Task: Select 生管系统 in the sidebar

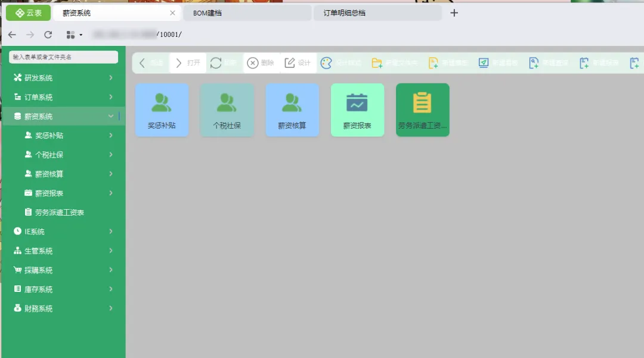Action: [64, 251]
